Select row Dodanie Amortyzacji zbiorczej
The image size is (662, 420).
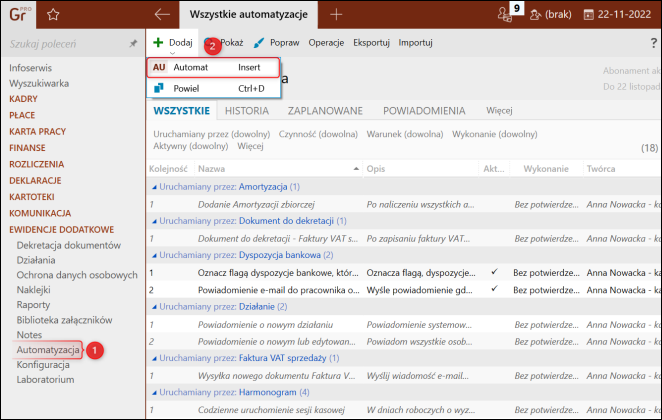point(404,205)
